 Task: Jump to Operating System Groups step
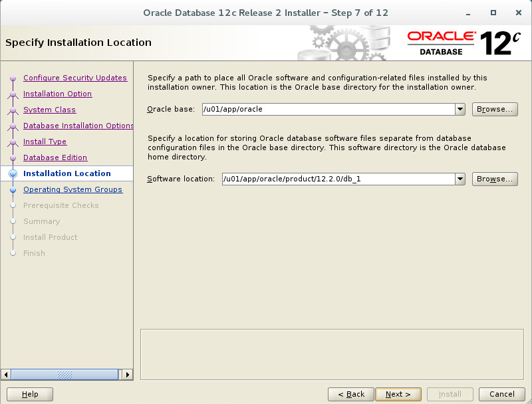pos(72,189)
